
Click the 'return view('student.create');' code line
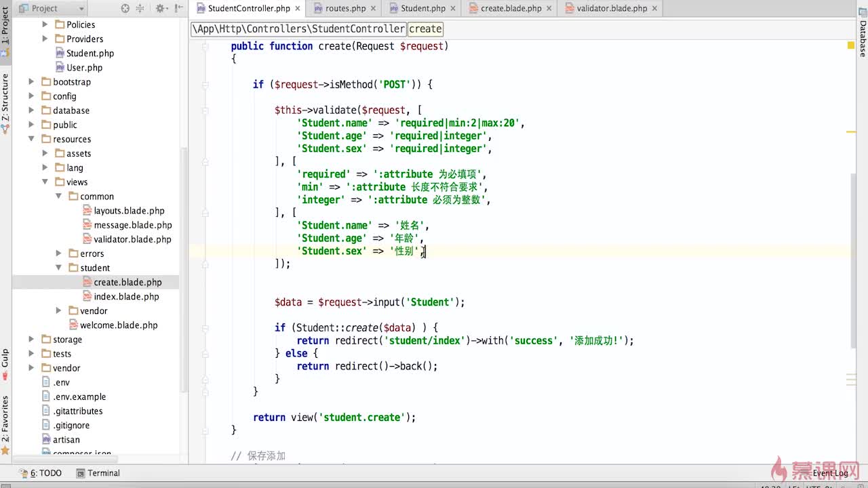[334, 418]
